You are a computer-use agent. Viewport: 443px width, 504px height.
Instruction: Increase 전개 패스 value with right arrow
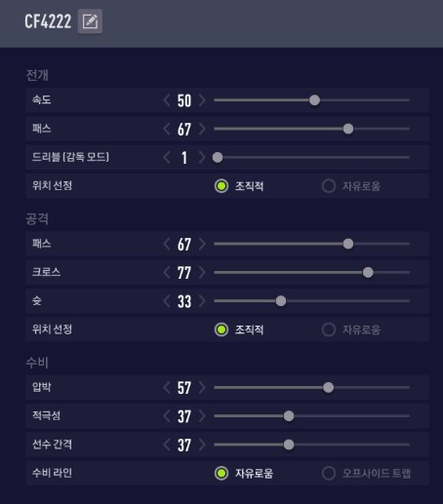(x=202, y=129)
